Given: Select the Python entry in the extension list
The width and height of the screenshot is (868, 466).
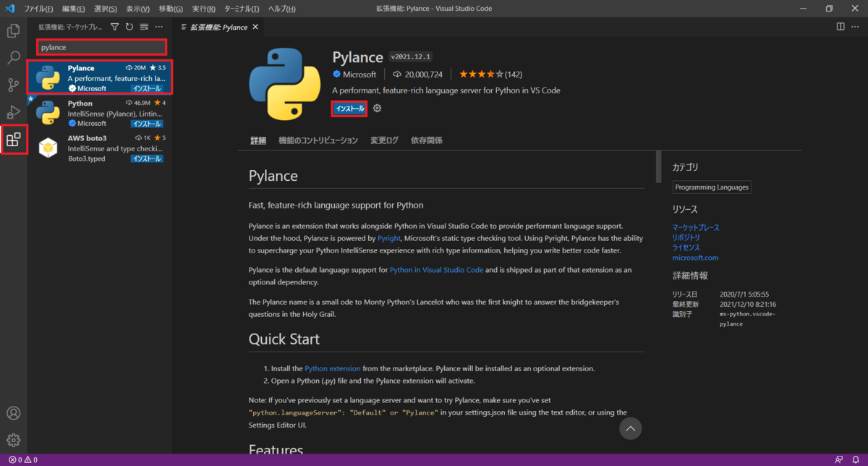Looking at the screenshot, I should 99,112.
